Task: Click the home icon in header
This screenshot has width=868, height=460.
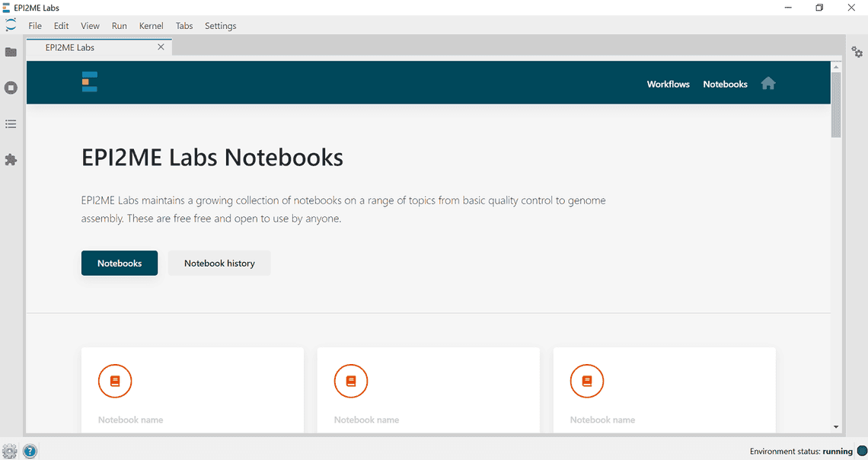Action: point(768,84)
